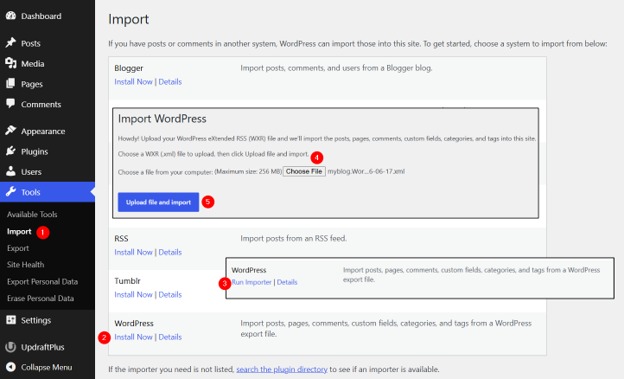Open the Settings menu label
This screenshot has height=379, width=624.
(36, 320)
